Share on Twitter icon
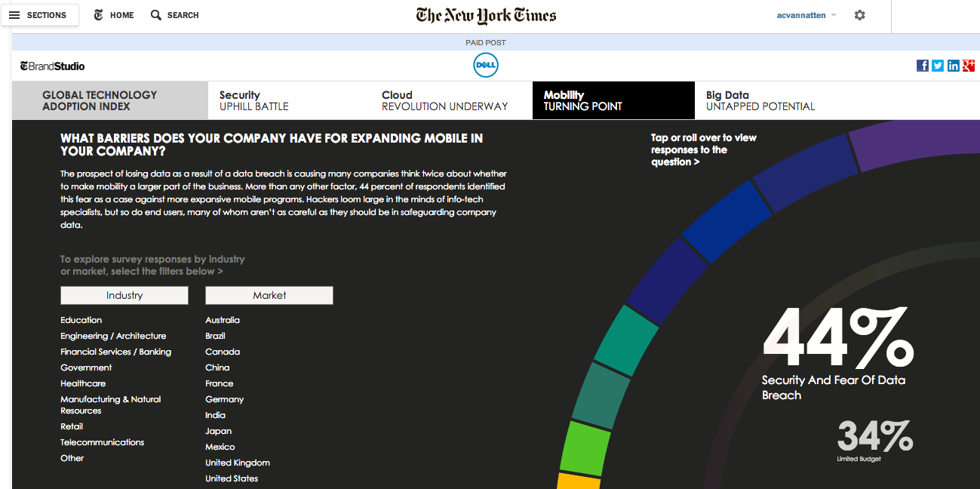980x489 pixels. [x=938, y=66]
